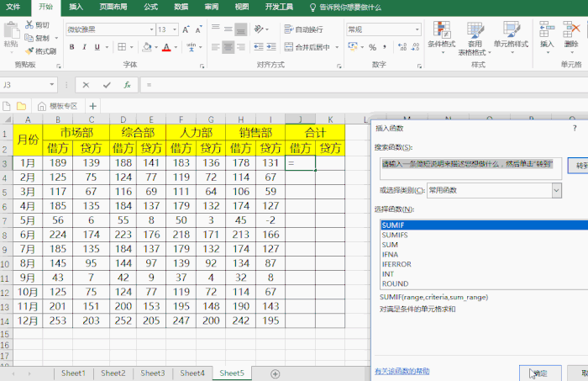Increase indent icon
Image resolution: width=588 pixels, height=381 pixels.
click(x=271, y=47)
